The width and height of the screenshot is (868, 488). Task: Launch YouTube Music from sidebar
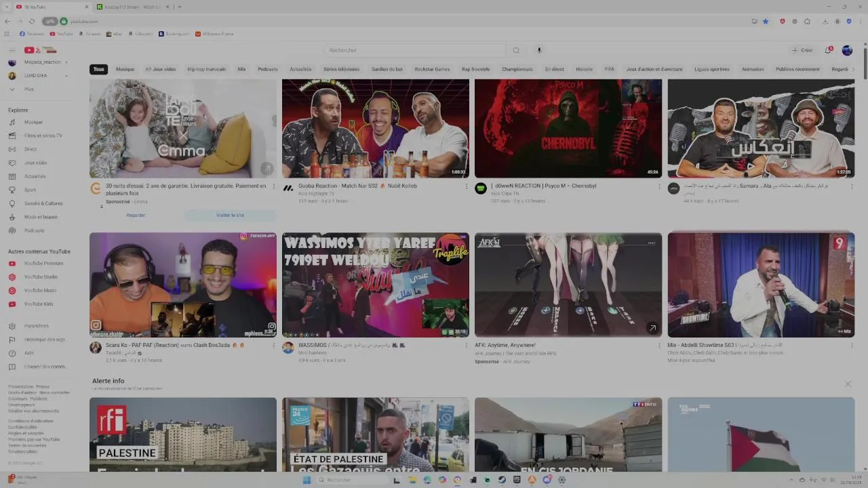40,290
